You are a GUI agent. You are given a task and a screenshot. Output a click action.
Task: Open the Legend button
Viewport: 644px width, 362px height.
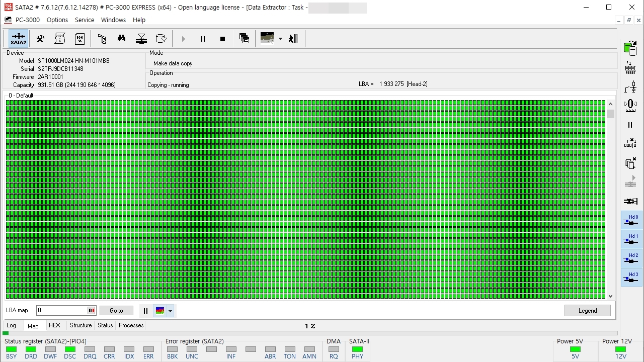tap(587, 311)
